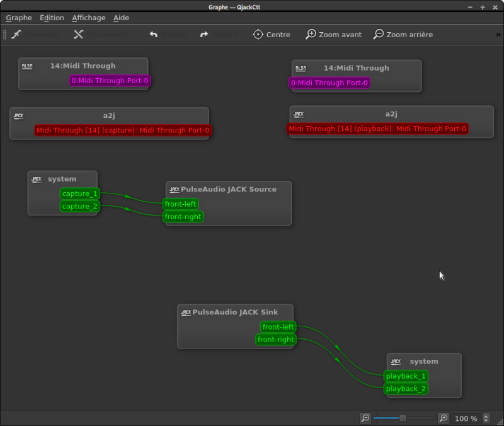Select the capture_2 port on system
The image size is (504, 426).
coord(80,206)
